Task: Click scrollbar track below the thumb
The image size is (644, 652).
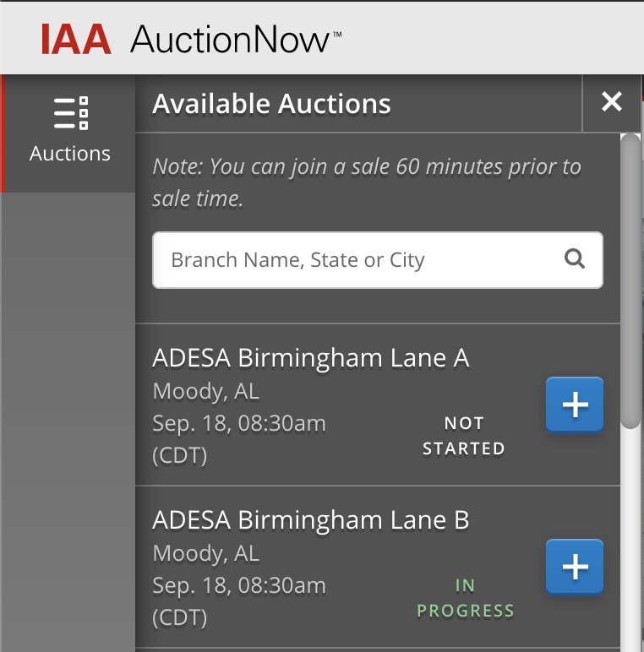Action: coord(630,541)
